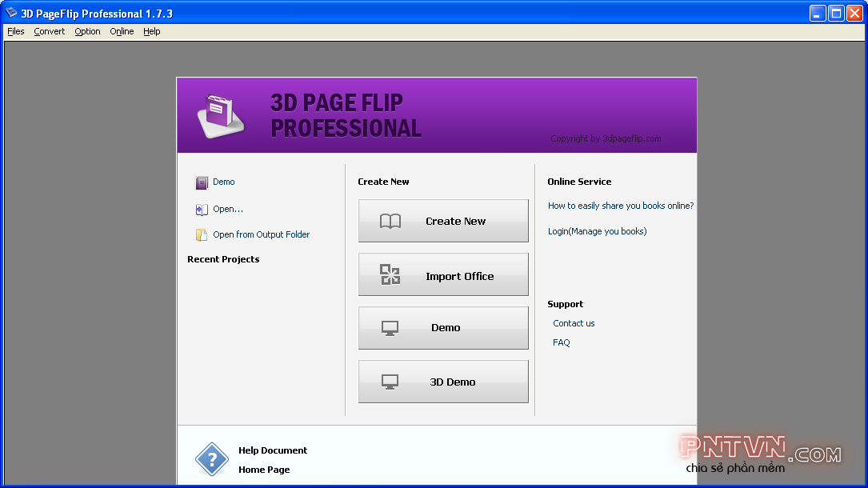Click Login(Manage you books) link
Screen dimensions: 868x488
tap(598, 231)
